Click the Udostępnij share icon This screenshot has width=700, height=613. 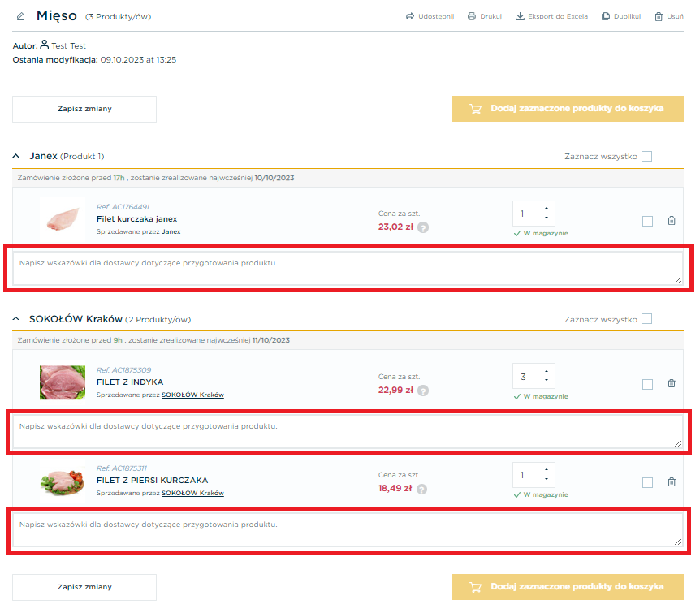point(410,16)
